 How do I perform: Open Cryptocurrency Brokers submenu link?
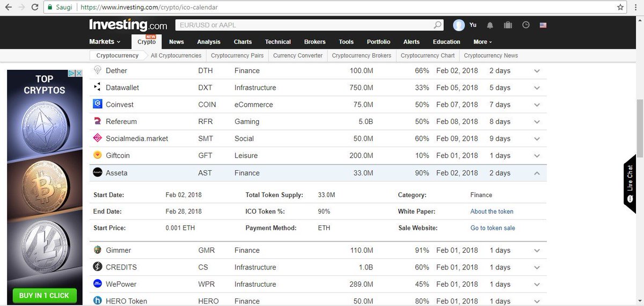(x=362, y=55)
